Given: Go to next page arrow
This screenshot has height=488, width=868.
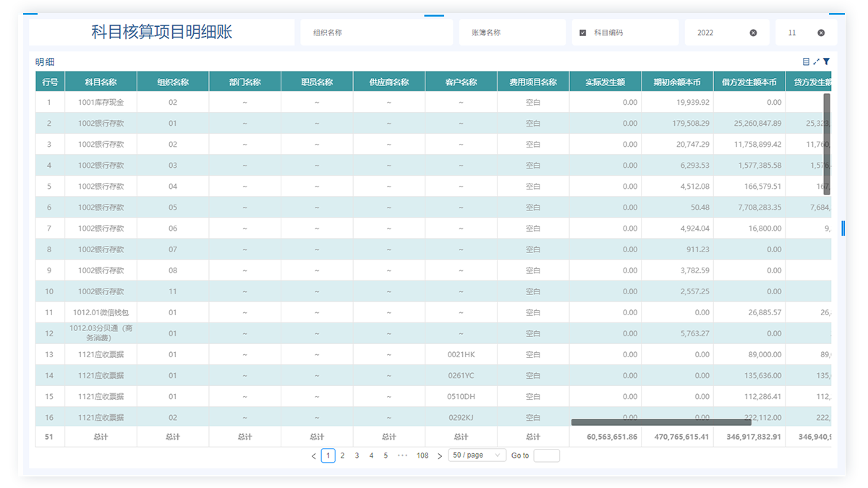Looking at the screenshot, I should [440, 456].
